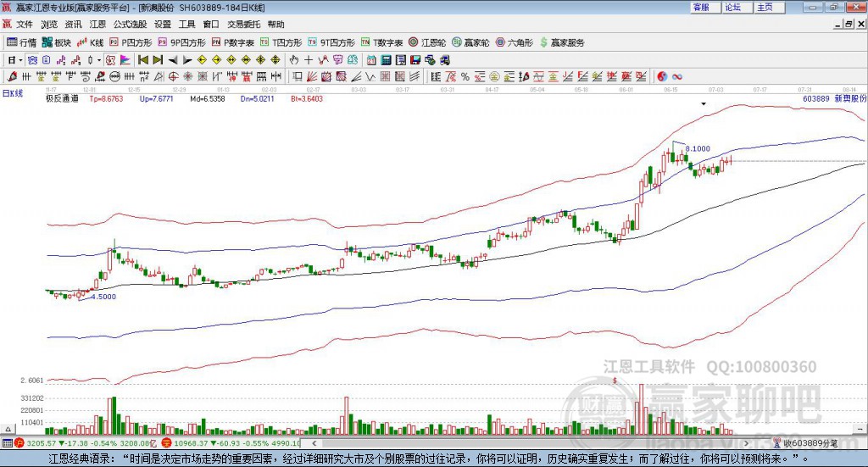Switch to K线 chart view
Image resolution: width=868 pixels, height=467 pixels.
[90, 42]
